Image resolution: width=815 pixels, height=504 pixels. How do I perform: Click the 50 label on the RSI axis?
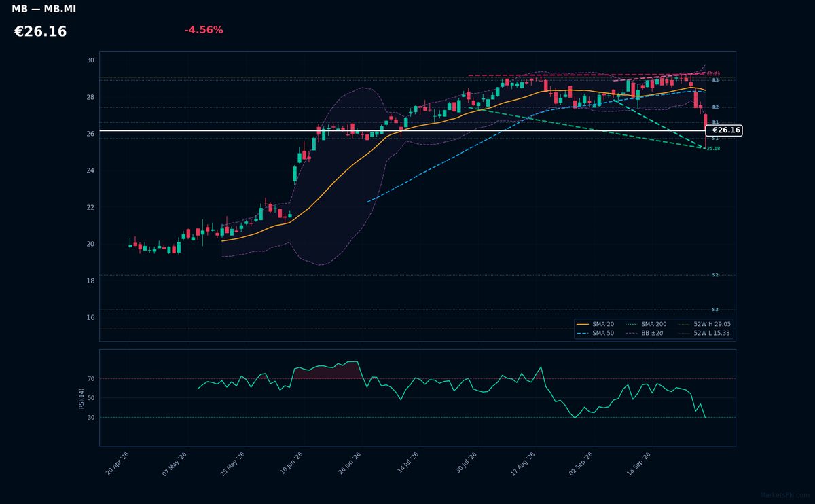coord(91,398)
